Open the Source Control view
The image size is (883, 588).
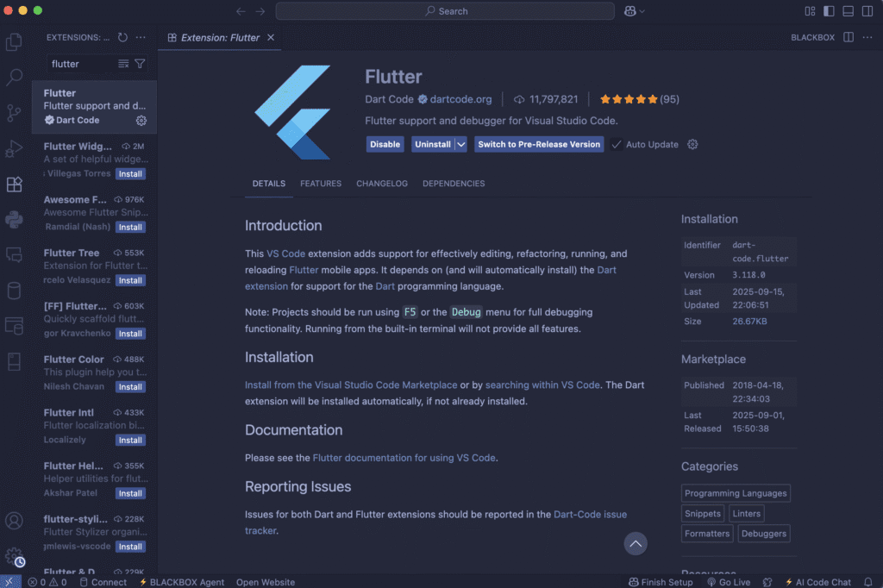coord(14,113)
